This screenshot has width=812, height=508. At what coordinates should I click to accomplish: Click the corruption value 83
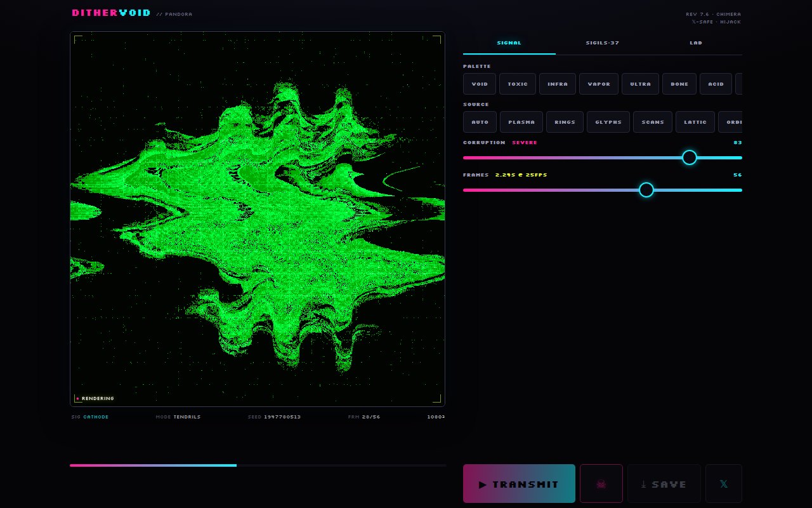point(738,143)
